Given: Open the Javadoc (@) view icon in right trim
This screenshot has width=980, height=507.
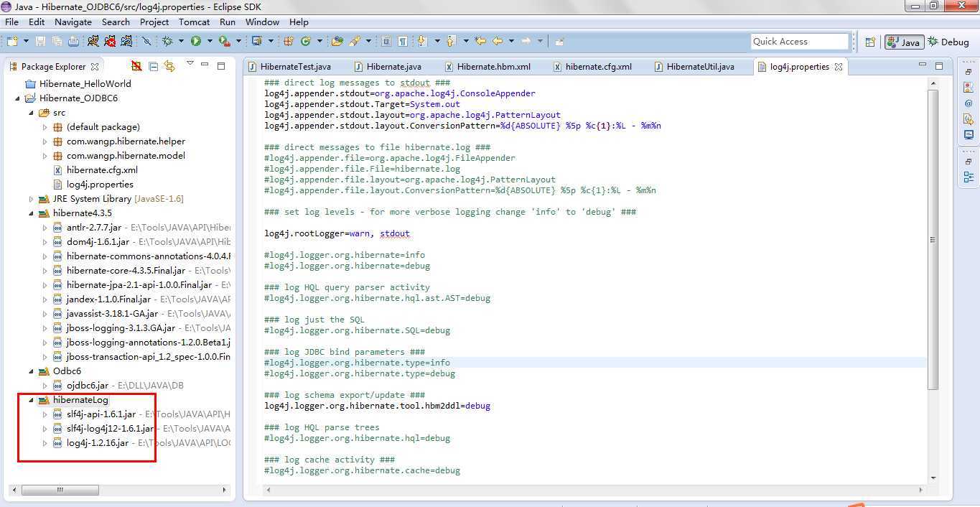Looking at the screenshot, I should pyautogui.click(x=969, y=103).
